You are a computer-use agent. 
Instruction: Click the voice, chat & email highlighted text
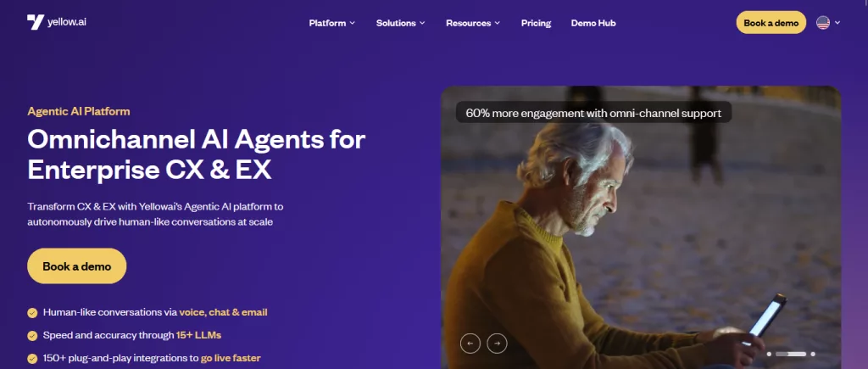click(x=223, y=312)
